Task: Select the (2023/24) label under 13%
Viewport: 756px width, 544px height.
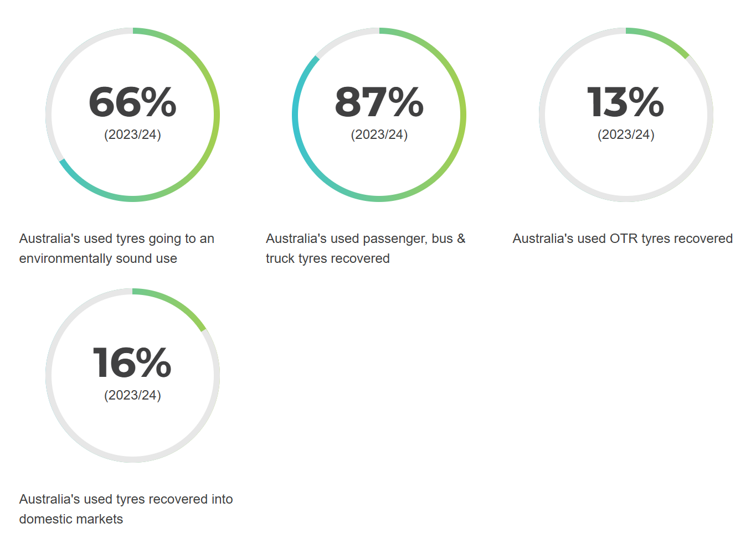Action: (x=626, y=134)
